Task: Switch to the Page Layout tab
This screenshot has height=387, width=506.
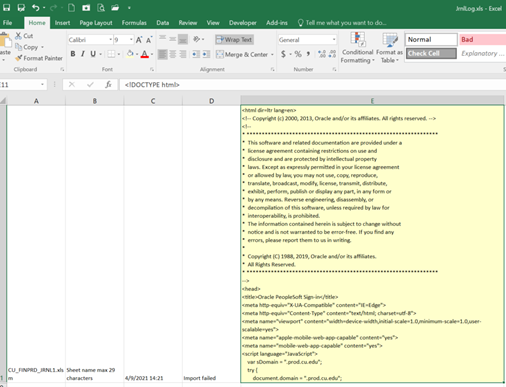Action: click(x=96, y=23)
